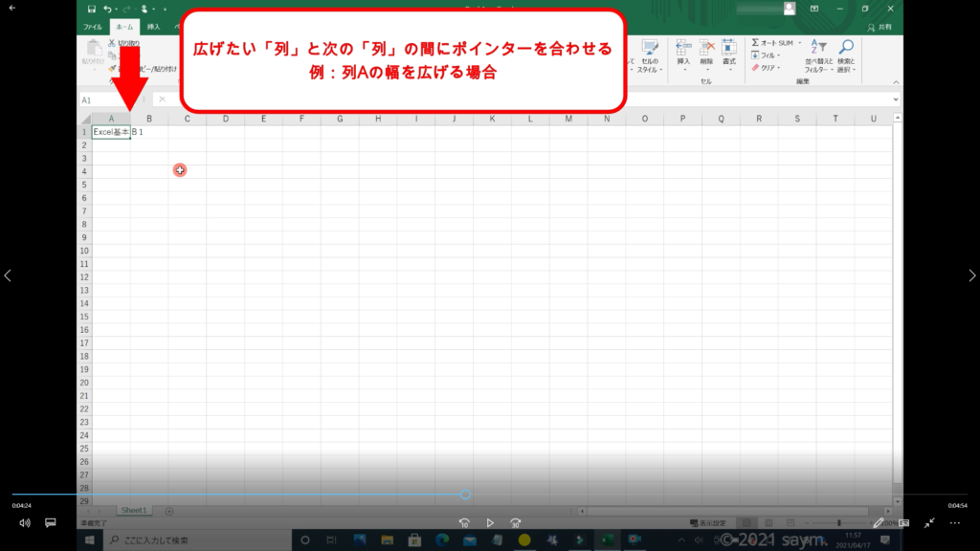
Task: Go to next item with right arrow
Action: (971, 275)
